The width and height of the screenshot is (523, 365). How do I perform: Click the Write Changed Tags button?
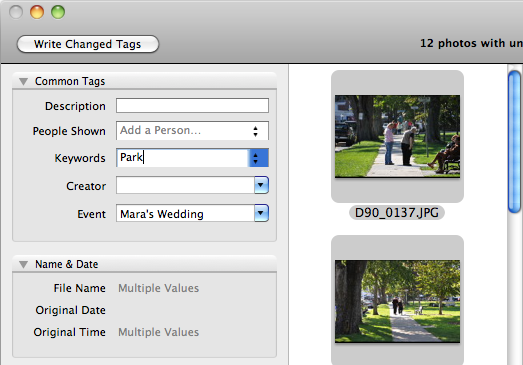click(88, 44)
